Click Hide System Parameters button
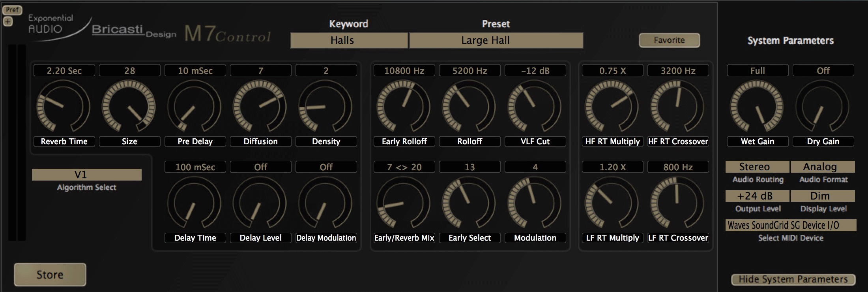The width and height of the screenshot is (868, 292). coord(793,279)
